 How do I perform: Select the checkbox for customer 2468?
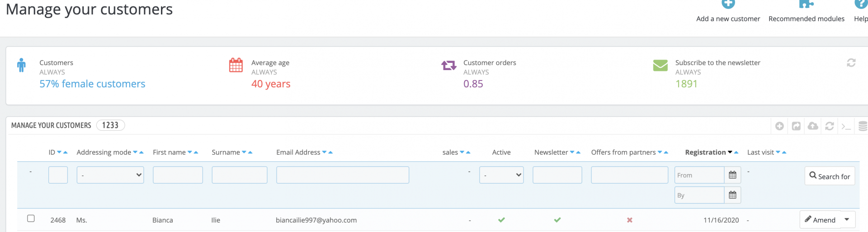click(31, 218)
